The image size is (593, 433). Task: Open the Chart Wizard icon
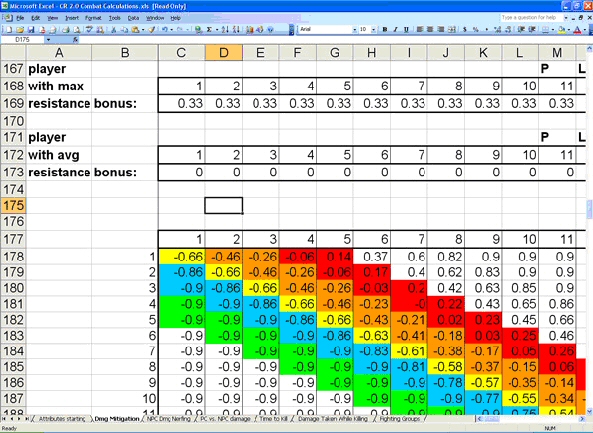[x=250, y=29]
